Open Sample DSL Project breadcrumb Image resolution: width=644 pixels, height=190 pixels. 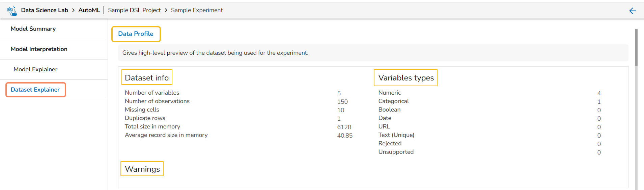coord(134,10)
